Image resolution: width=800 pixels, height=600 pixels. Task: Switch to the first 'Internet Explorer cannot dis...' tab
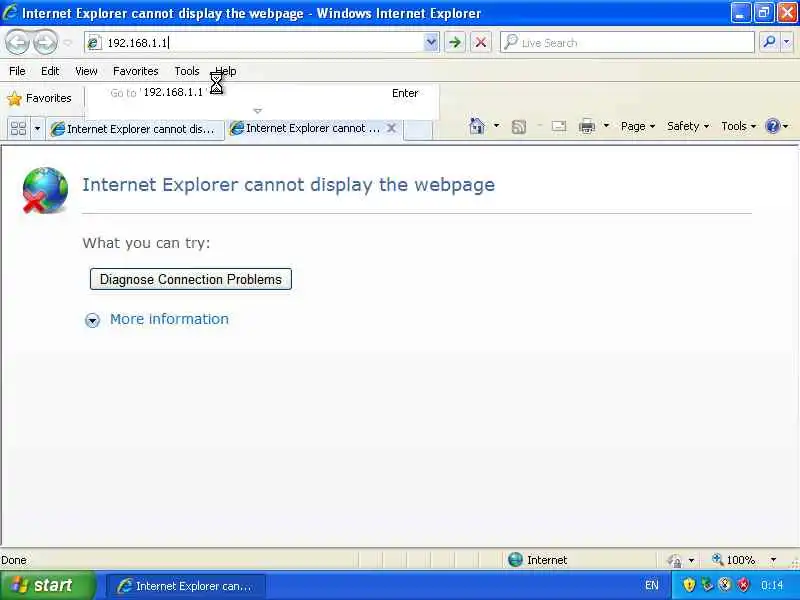[135, 129]
